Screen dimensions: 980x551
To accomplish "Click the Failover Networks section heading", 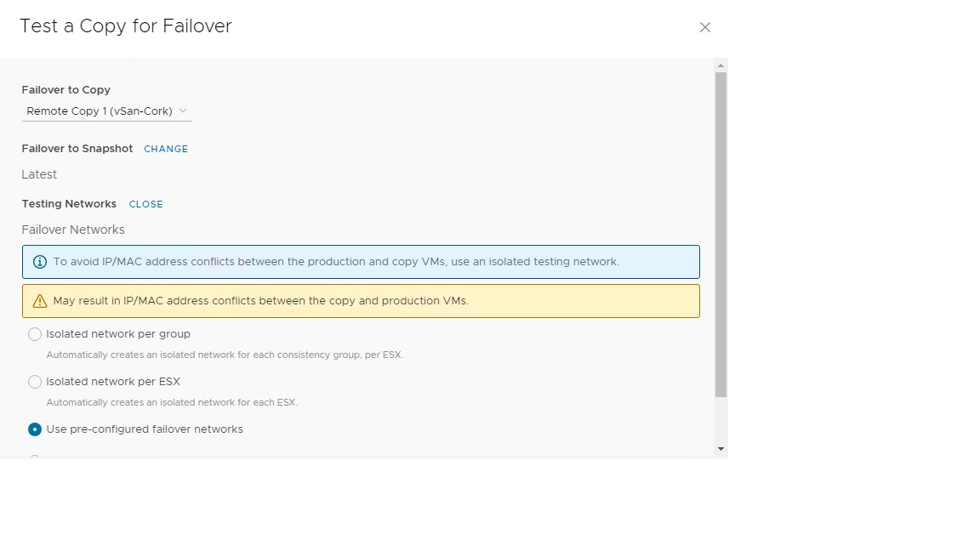I will (73, 230).
